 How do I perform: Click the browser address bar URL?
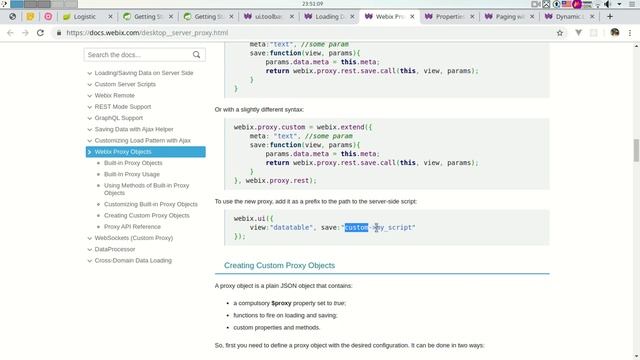pos(147,33)
